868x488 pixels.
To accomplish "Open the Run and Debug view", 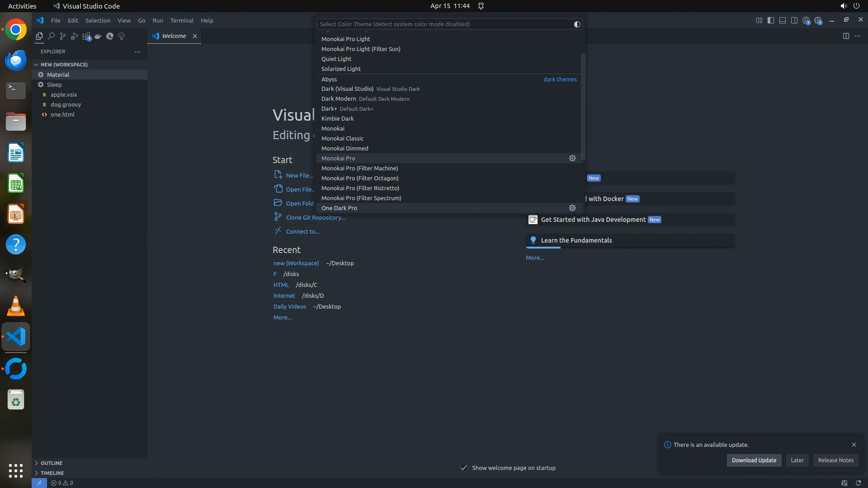I will 75,36.
